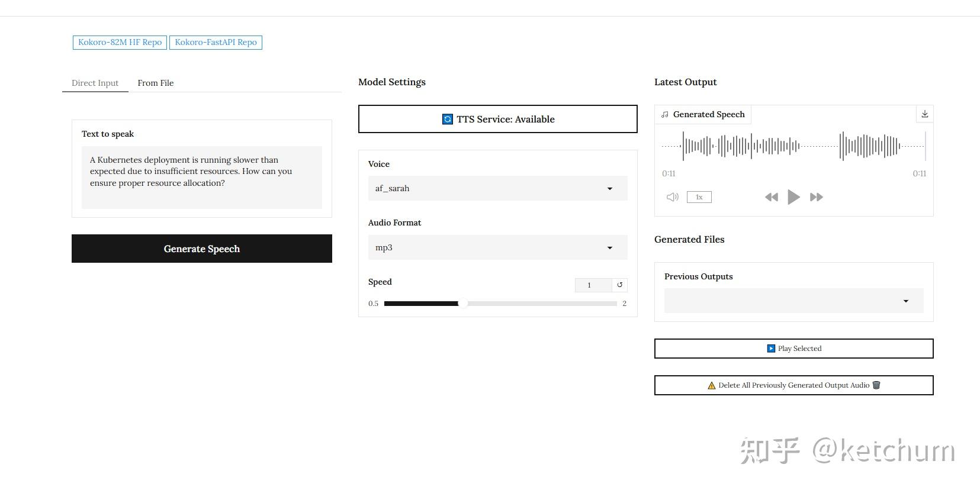Image resolution: width=980 pixels, height=490 pixels.
Task: Open the Previous Outputs dropdown
Action: tap(793, 301)
